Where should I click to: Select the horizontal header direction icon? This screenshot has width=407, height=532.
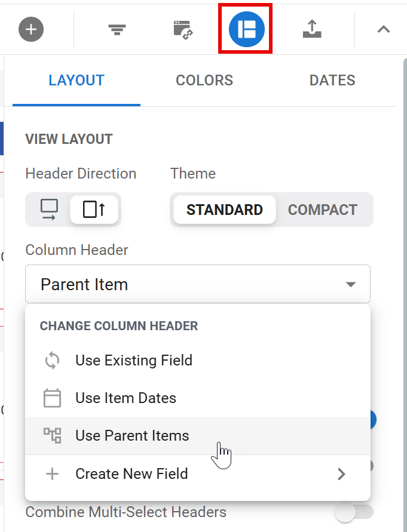click(x=48, y=209)
